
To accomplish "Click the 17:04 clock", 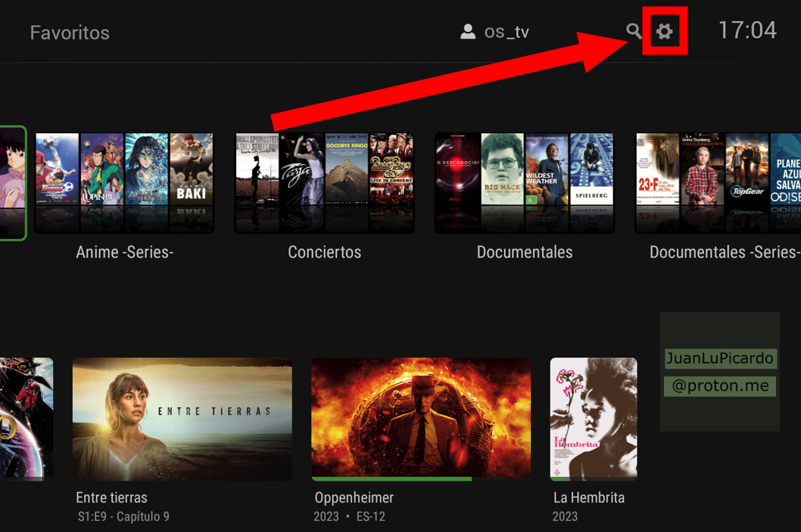I will click(x=746, y=30).
